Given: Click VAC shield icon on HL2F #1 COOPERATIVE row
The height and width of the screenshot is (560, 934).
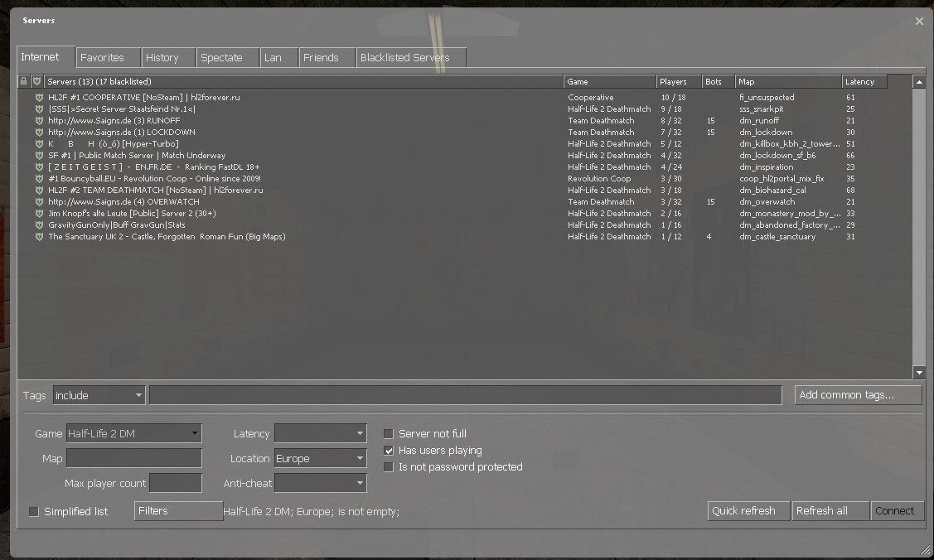Looking at the screenshot, I should [39, 98].
